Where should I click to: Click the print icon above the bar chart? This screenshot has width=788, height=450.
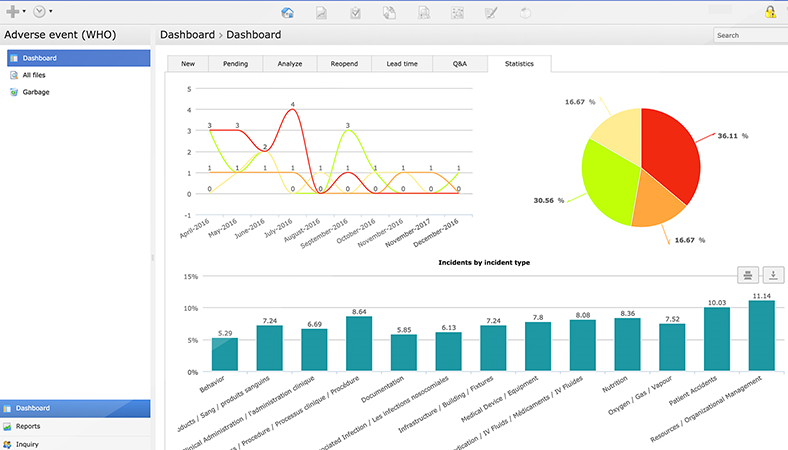point(748,275)
